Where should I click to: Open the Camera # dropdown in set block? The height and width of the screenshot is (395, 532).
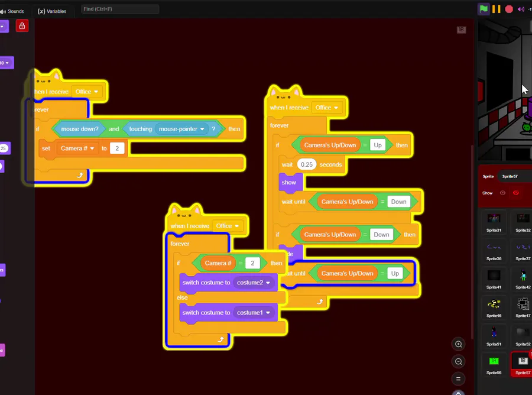77,148
